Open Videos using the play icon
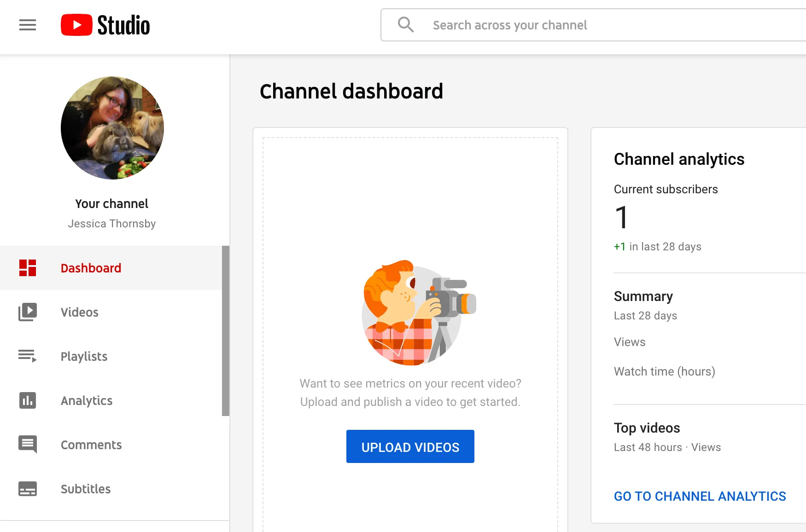The image size is (806, 532). 27,312
